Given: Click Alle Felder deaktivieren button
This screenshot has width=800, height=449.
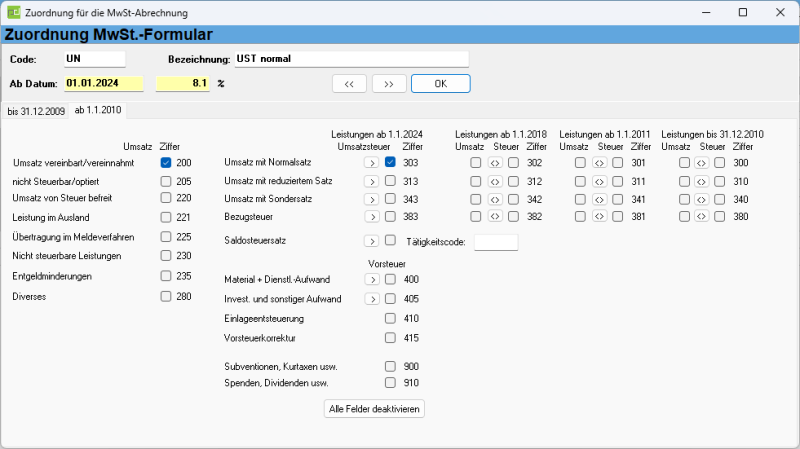Looking at the screenshot, I should (374, 409).
